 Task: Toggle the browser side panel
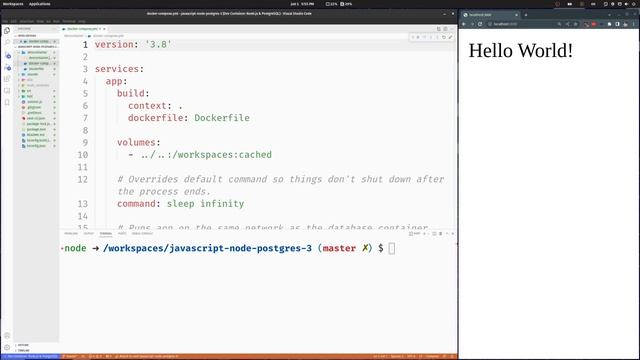pyautogui.click(x=618, y=24)
